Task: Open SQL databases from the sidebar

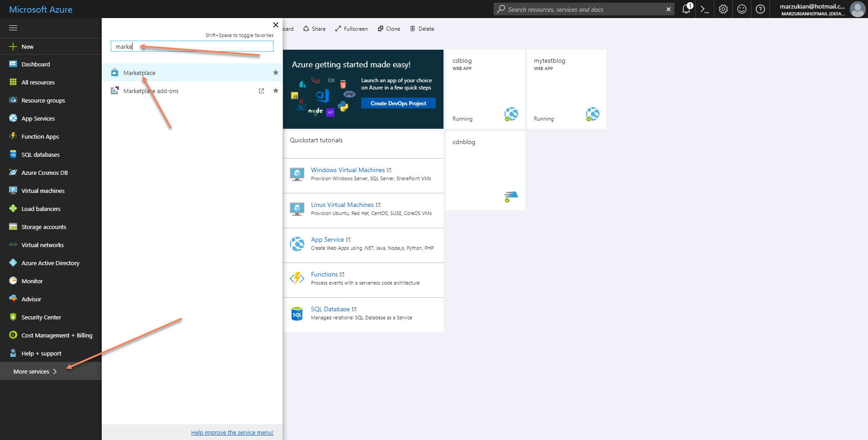Action: click(x=40, y=154)
